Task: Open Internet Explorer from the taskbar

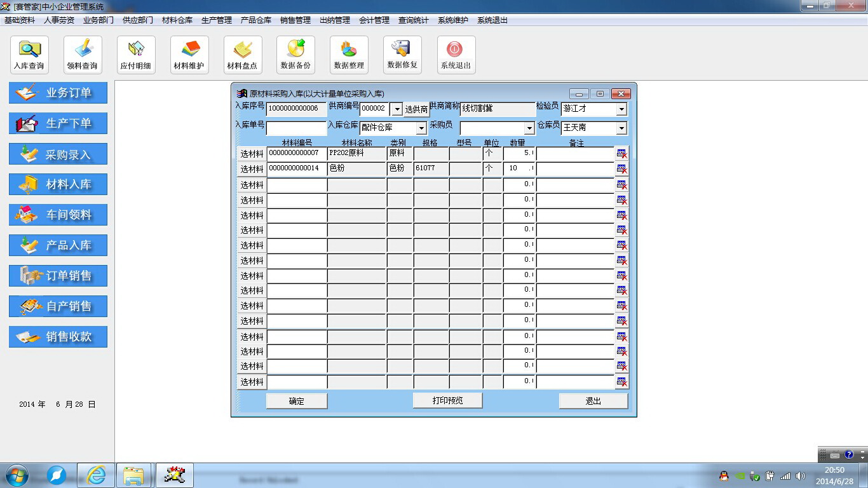Action: [x=96, y=475]
